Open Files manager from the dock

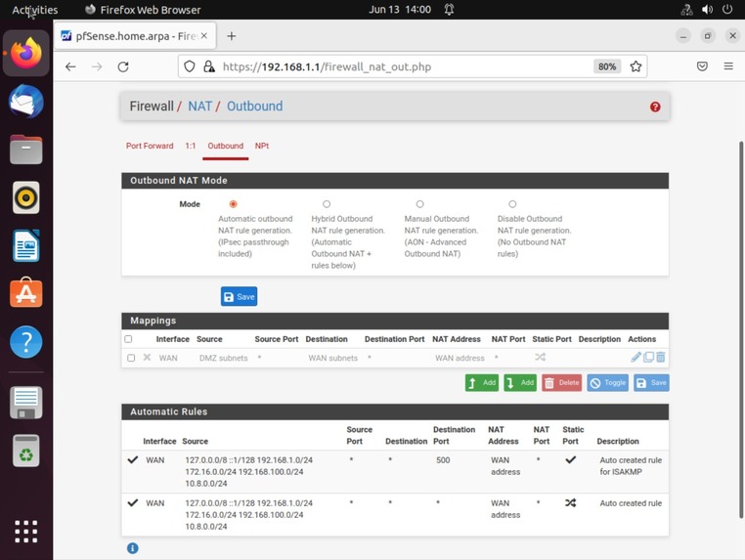tap(26, 150)
